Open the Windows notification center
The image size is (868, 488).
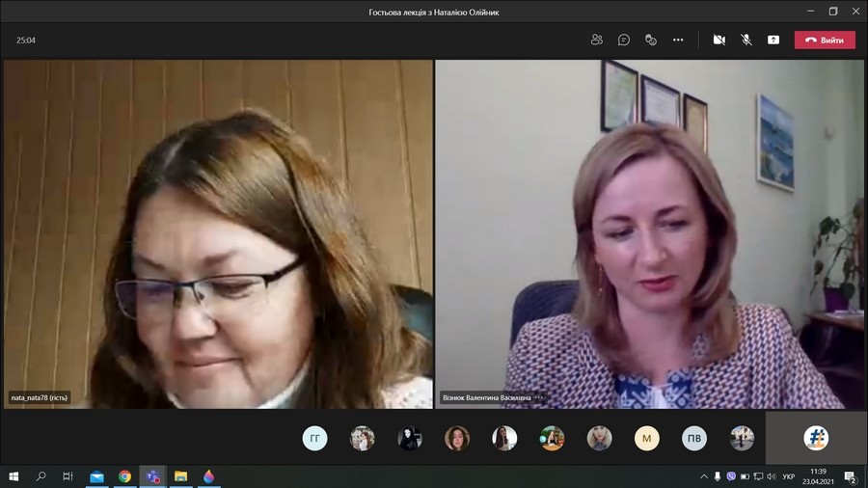851,476
